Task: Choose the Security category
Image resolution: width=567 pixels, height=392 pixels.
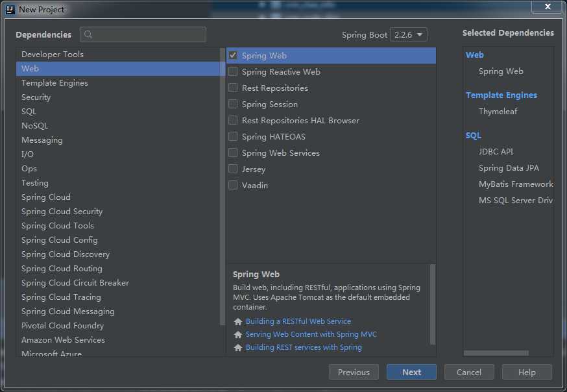Action: click(x=118, y=97)
